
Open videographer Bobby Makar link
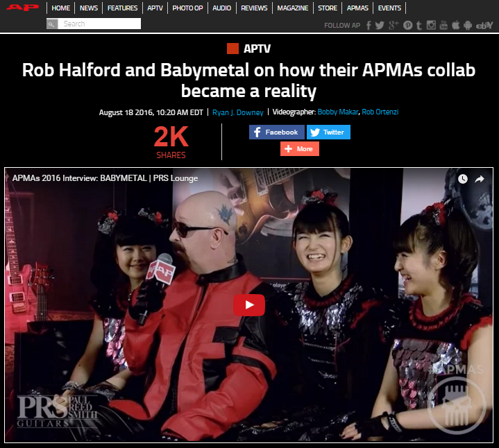tap(338, 112)
